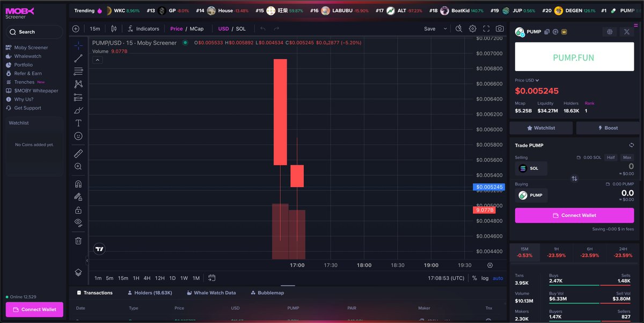Open the Indicators dialog
The image size is (644, 323).
coord(143,28)
